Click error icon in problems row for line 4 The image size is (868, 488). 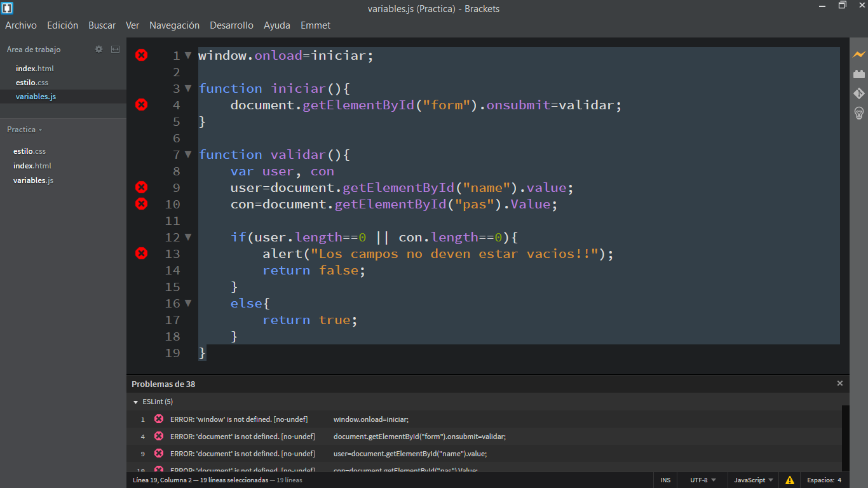159,437
